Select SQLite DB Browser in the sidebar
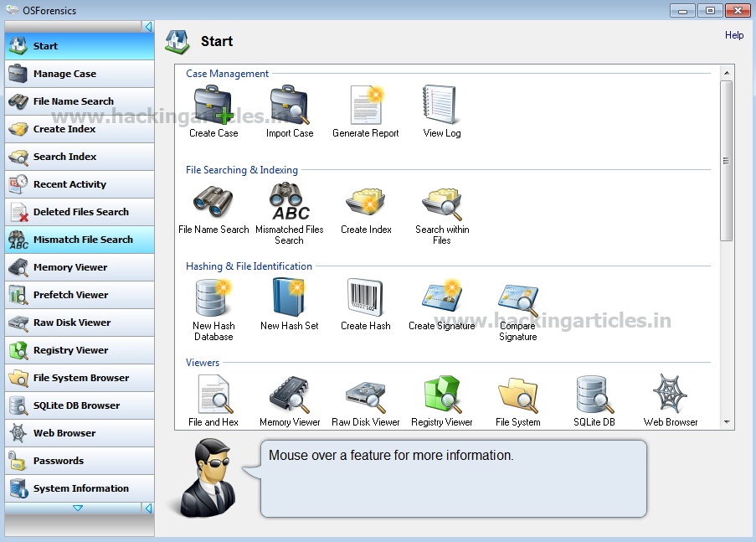 [80, 405]
